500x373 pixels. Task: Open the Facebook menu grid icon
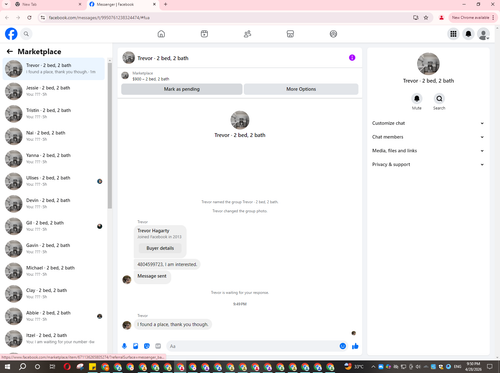coord(453,34)
